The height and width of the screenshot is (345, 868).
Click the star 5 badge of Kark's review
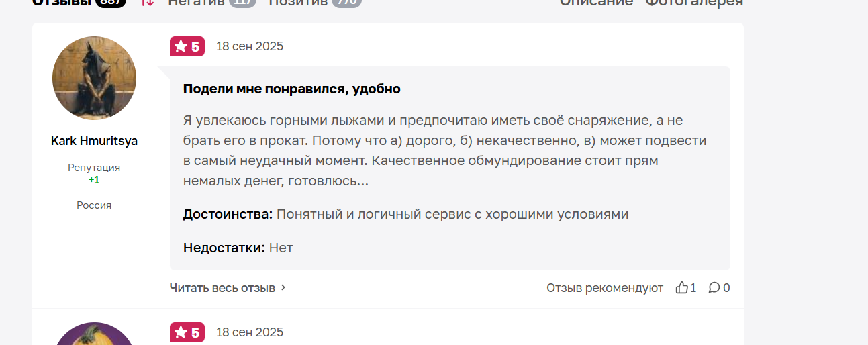click(x=187, y=46)
